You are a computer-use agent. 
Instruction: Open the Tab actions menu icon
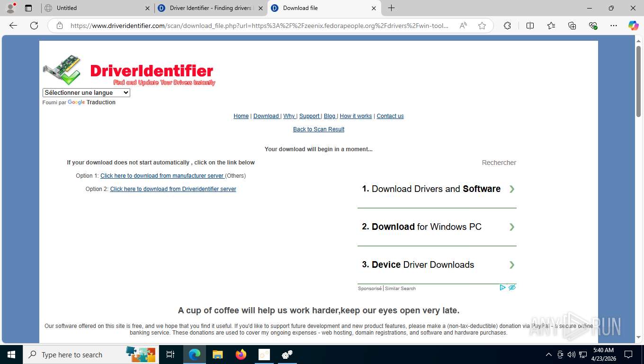click(28, 8)
